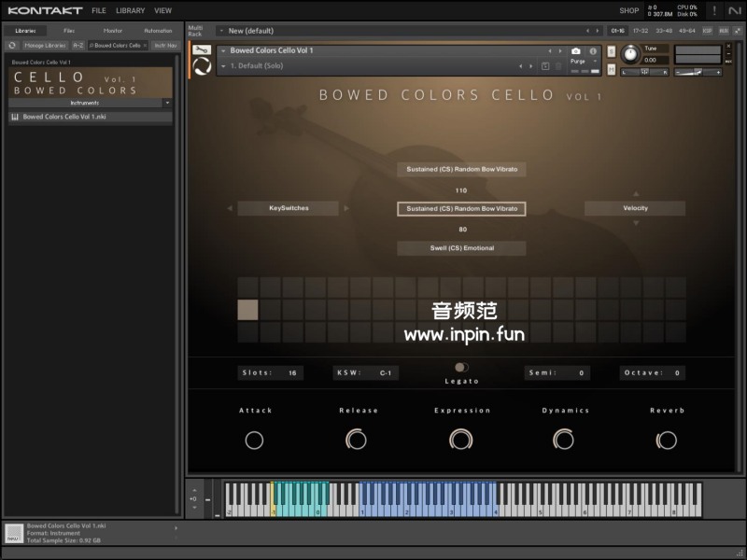The height and width of the screenshot is (560, 747).
Task: Switch to the Files tab
Action: point(69,31)
